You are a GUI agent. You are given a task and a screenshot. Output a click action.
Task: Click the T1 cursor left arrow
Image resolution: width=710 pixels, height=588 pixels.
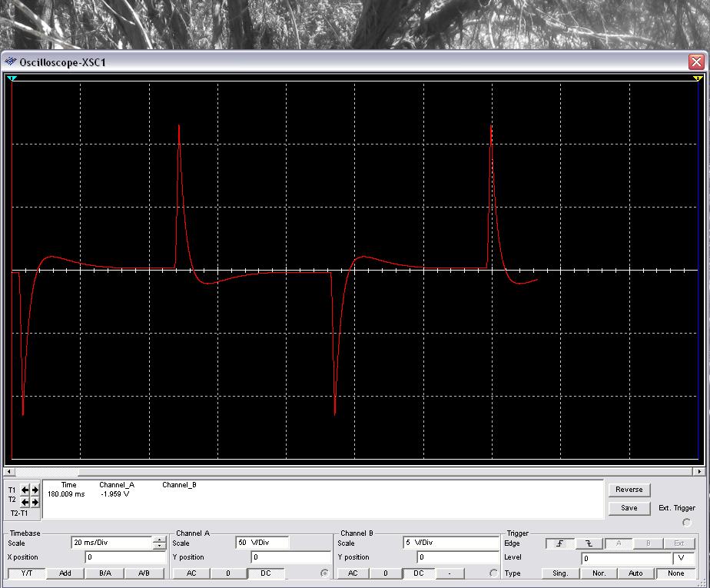[x=25, y=490]
